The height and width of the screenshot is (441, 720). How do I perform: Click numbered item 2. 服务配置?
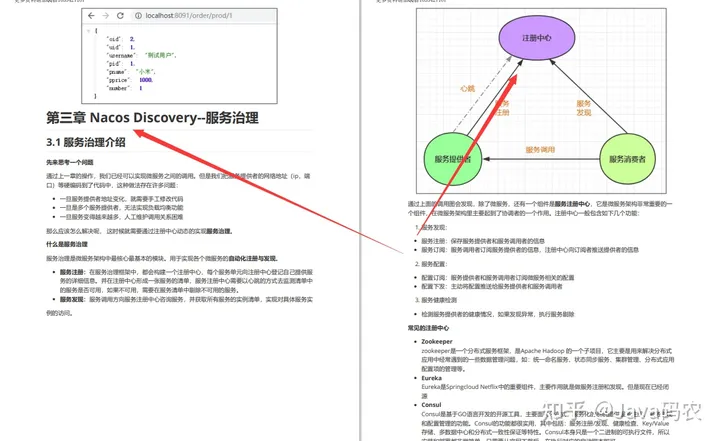click(431, 264)
